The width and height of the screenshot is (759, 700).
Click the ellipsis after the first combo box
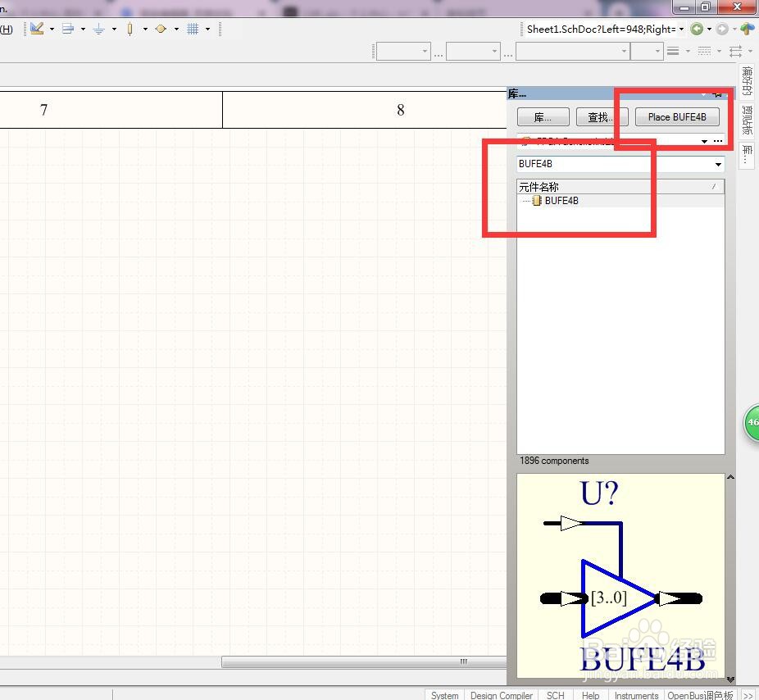438,55
